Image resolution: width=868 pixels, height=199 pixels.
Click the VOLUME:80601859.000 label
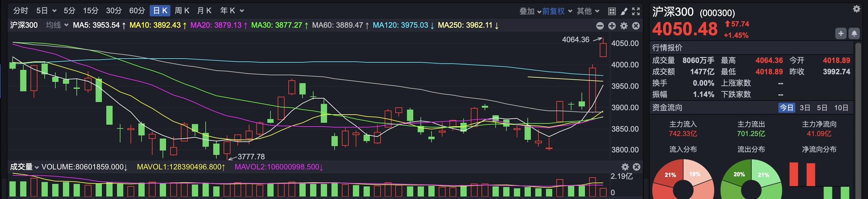(x=85, y=167)
